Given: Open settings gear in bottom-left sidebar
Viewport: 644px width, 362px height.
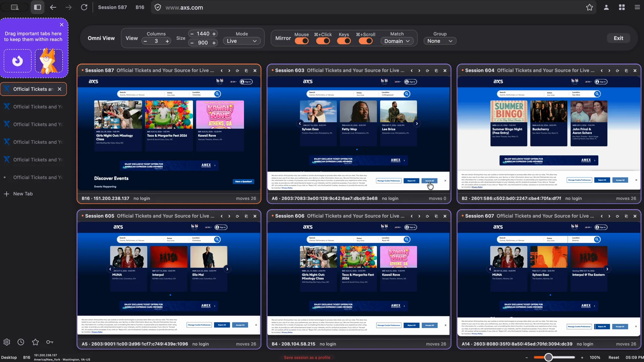Looking at the screenshot, I should [x=7, y=342].
